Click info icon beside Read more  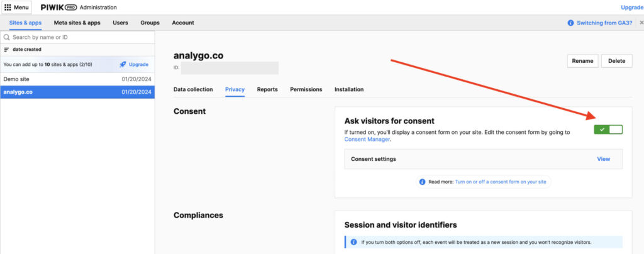tap(422, 182)
